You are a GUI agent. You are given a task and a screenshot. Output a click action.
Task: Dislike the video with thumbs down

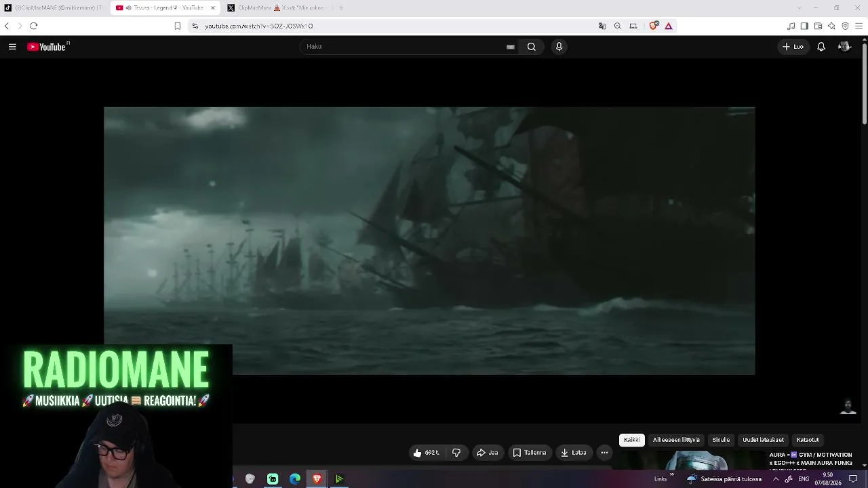pyautogui.click(x=456, y=453)
